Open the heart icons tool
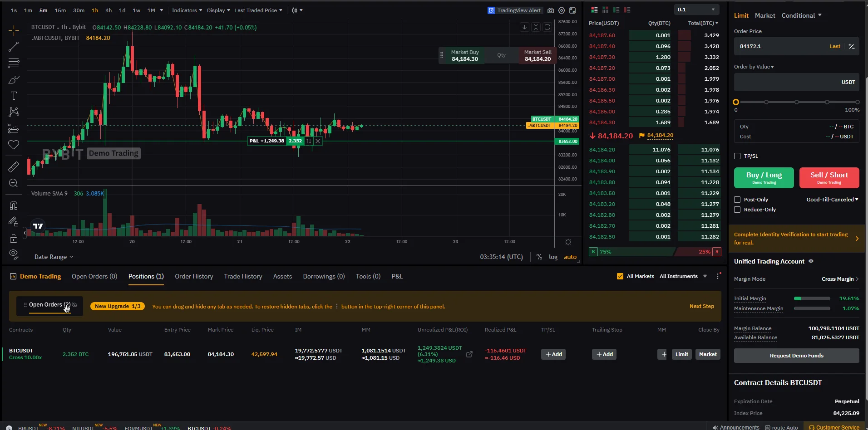 tap(14, 145)
